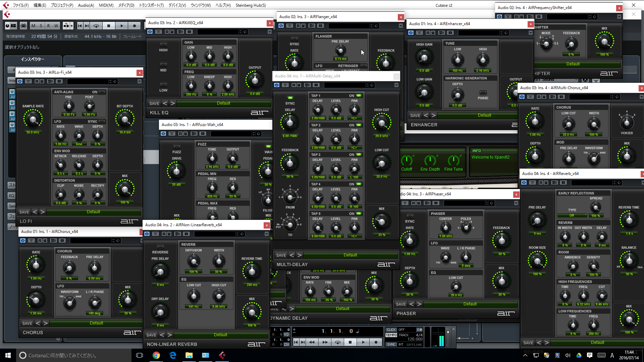Viewport: 644px width, 362px height.
Task: Click the power bypass icon in AIREnhancer window
Action: [x=411, y=33]
